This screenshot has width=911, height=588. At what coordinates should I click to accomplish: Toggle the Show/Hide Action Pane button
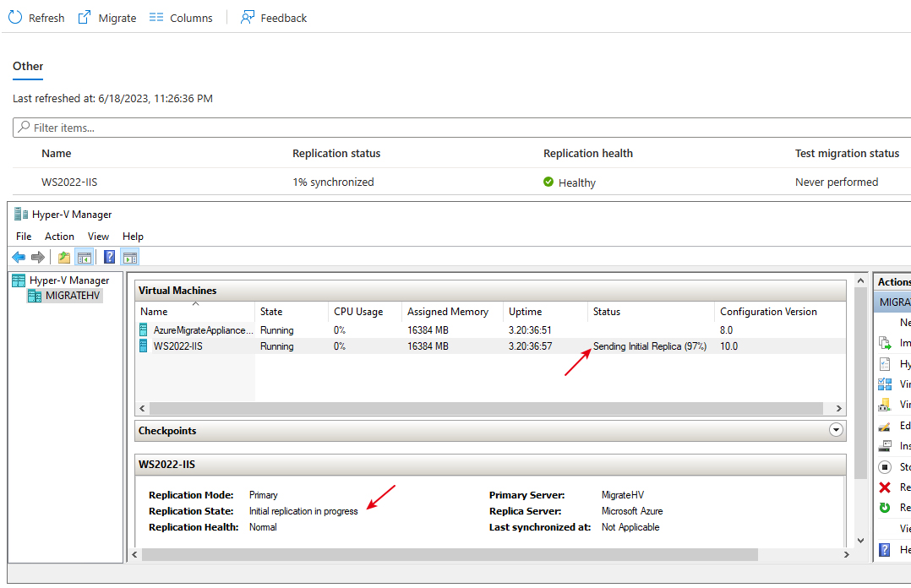tap(130, 257)
